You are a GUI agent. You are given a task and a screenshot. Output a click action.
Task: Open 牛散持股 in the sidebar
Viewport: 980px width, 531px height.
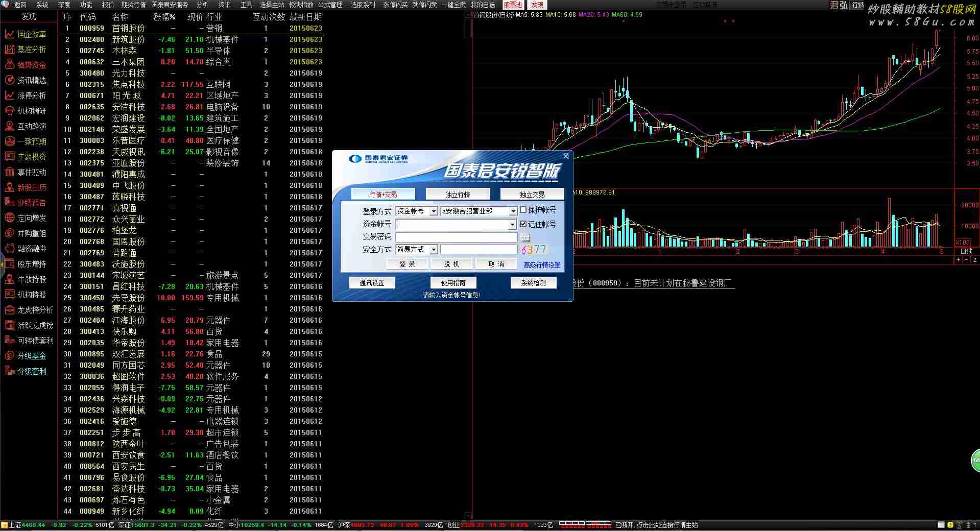pyautogui.click(x=26, y=279)
